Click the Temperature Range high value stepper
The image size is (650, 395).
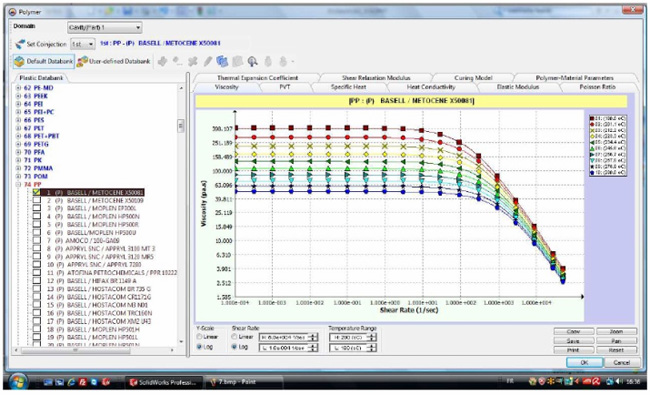(x=372, y=337)
